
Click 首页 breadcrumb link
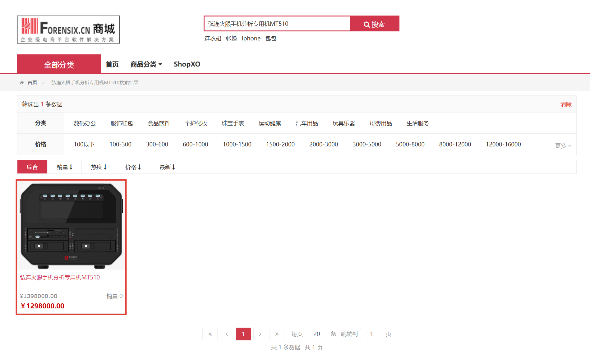pos(32,83)
